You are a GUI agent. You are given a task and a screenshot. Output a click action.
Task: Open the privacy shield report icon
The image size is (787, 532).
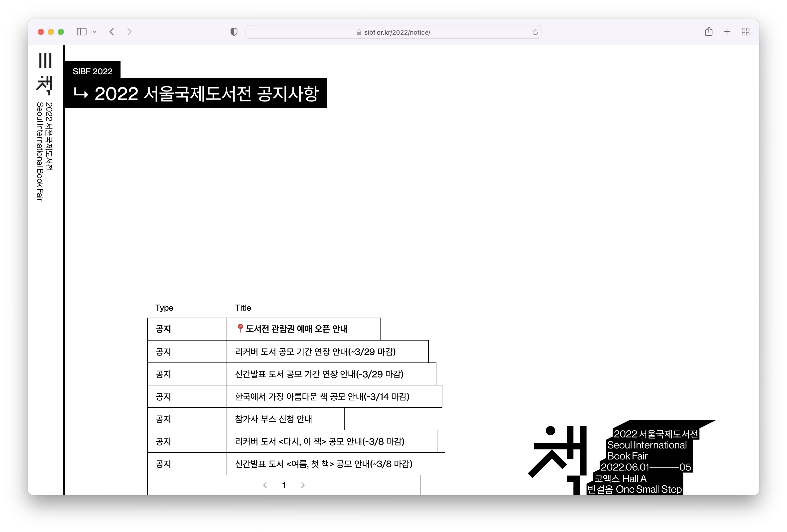pyautogui.click(x=234, y=32)
